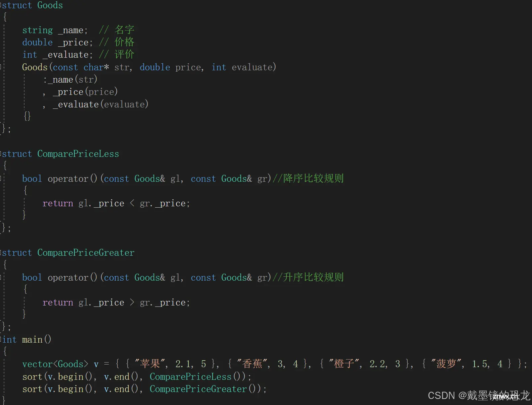Click the bool keyword in ComparePriceLess
Screen dimensions: 532x405
click(x=32, y=179)
